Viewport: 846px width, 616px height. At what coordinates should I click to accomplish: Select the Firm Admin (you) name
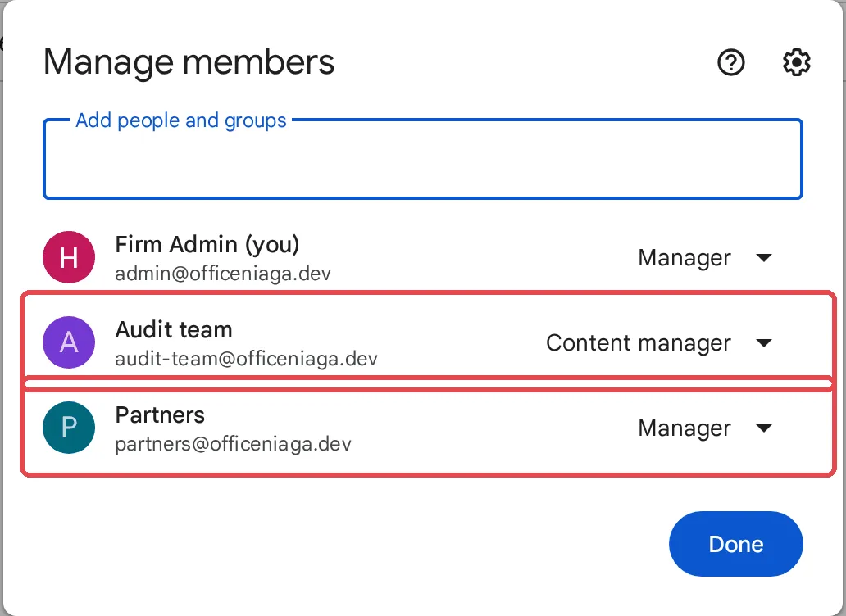click(x=207, y=245)
